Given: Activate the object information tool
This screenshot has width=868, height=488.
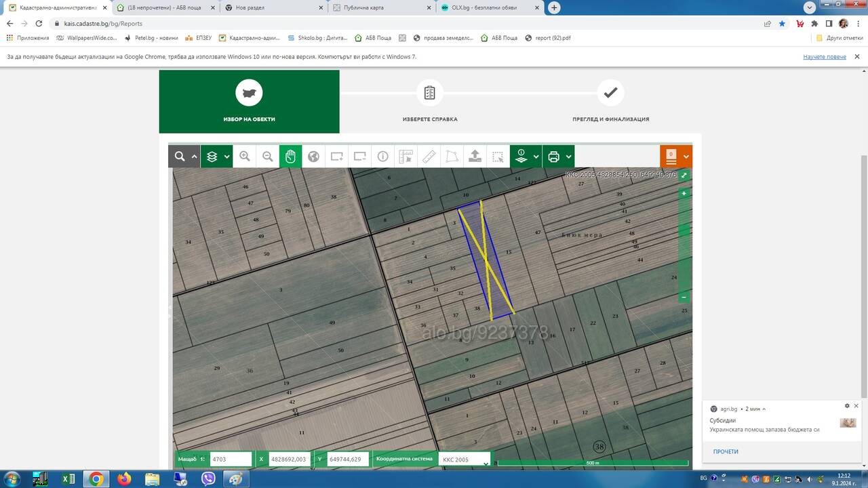Looking at the screenshot, I should pos(383,157).
